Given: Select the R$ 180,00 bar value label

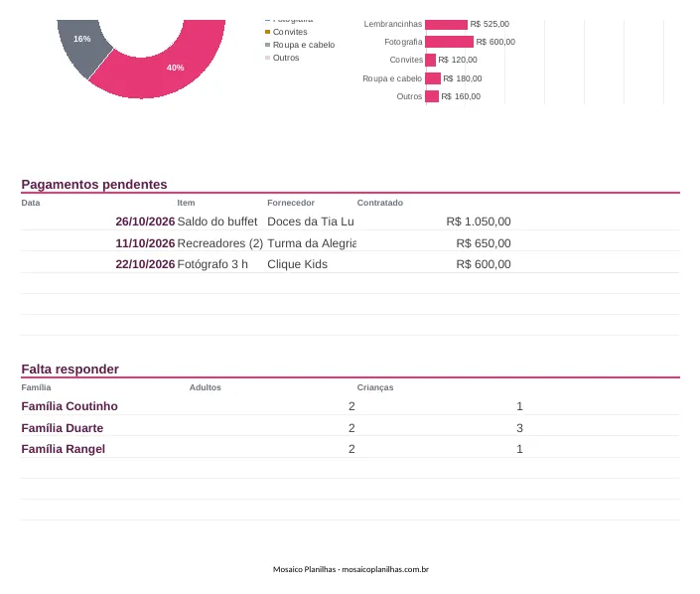Looking at the screenshot, I should click(463, 78).
